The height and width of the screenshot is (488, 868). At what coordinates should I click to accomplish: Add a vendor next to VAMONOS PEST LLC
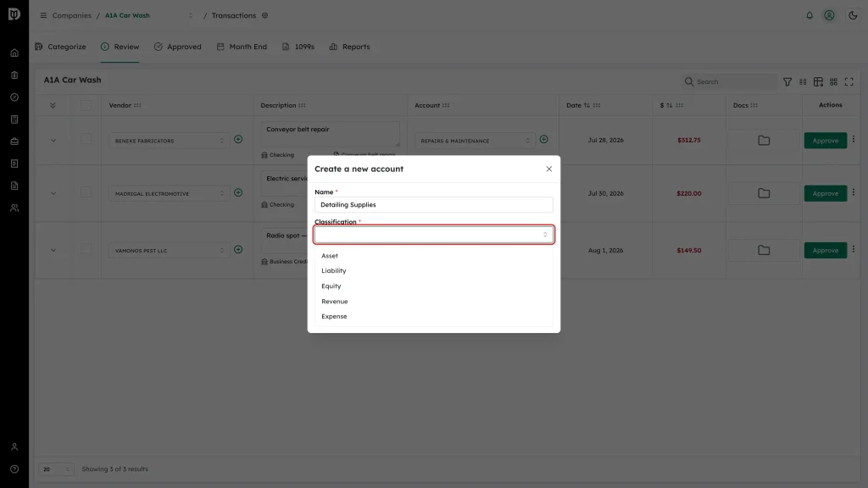click(238, 250)
